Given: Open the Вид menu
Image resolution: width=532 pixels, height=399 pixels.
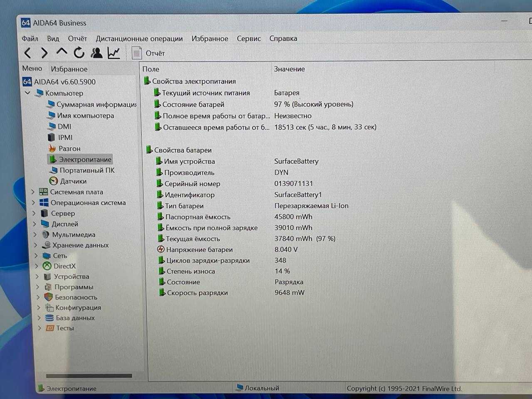Looking at the screenshot, I should (x=53, y=39).
